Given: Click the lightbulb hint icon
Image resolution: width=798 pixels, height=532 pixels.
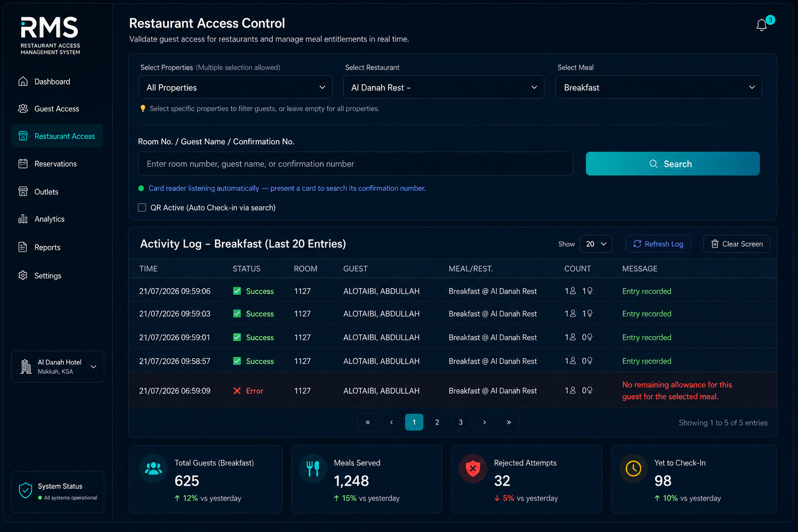Looking at the screenshot, I should (x=143, y=109).
